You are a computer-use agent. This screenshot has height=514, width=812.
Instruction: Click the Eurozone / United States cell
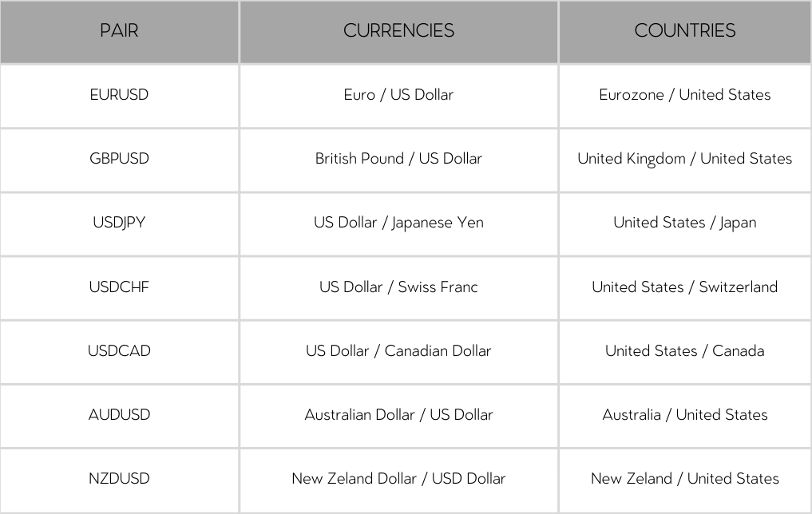[x=685, y=95]
